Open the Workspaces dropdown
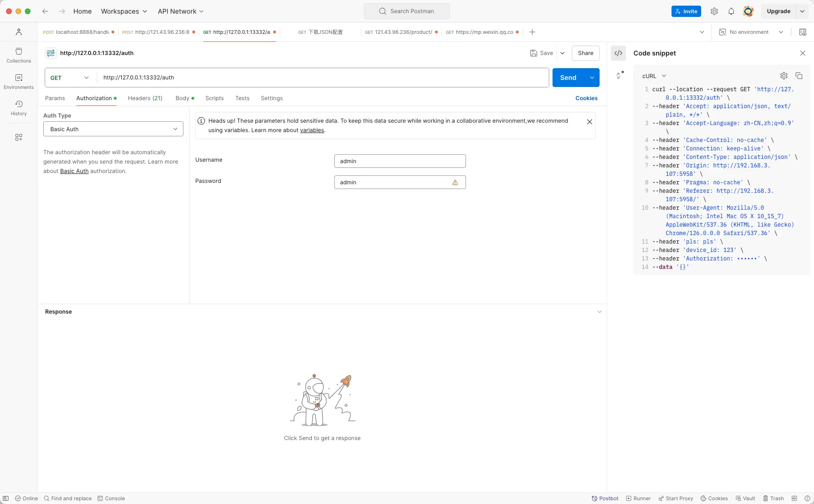The height and width of the screenshot is (504, 814). (124, 11)
